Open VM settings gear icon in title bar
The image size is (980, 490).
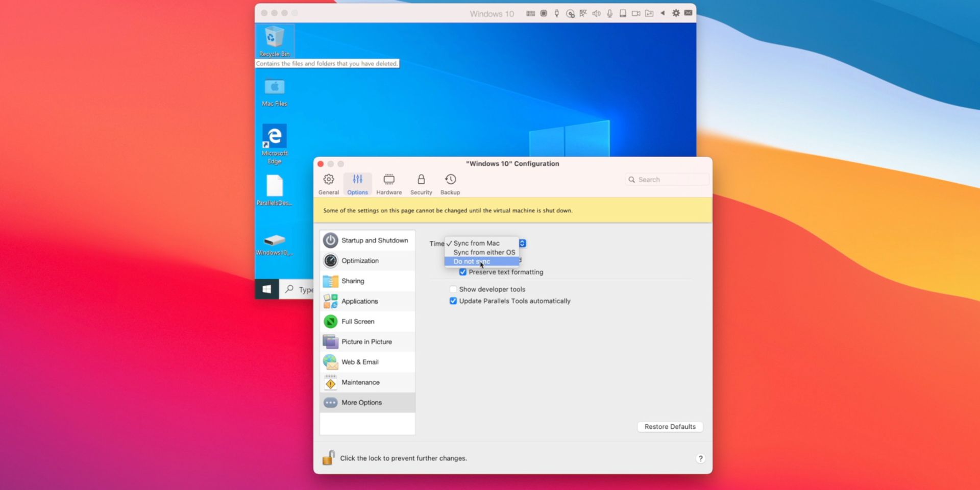click(x=676, y=13)
